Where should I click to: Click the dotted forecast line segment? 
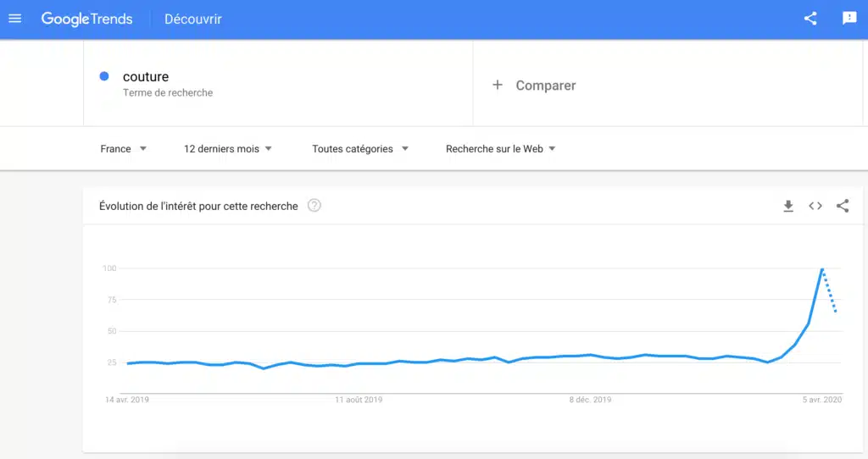coord(829,290)
